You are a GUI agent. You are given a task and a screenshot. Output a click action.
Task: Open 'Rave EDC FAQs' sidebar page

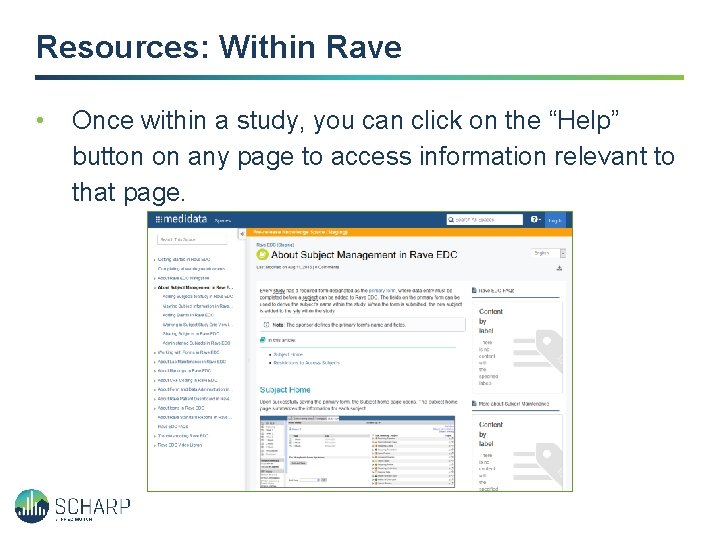point(173,427)
